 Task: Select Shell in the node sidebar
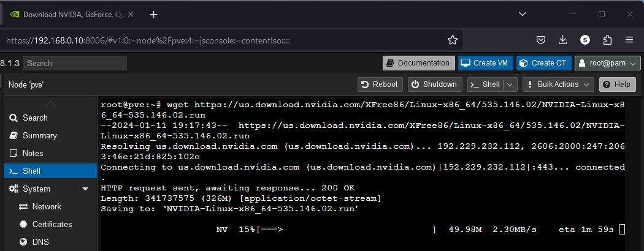[50, 171]
